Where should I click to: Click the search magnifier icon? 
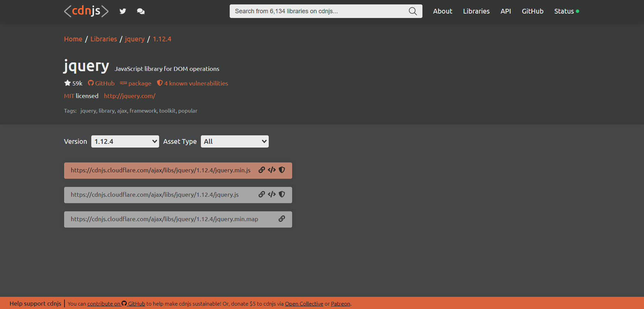coord(413,11)
